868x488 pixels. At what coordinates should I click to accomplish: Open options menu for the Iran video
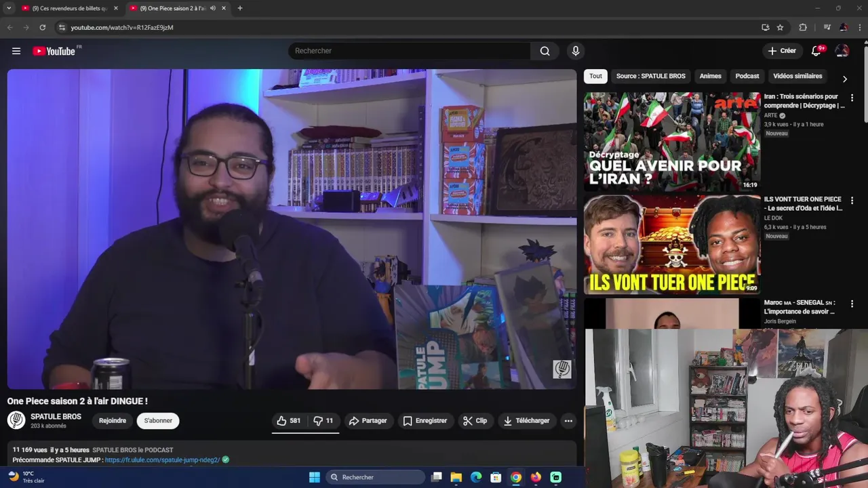point(852,98)
